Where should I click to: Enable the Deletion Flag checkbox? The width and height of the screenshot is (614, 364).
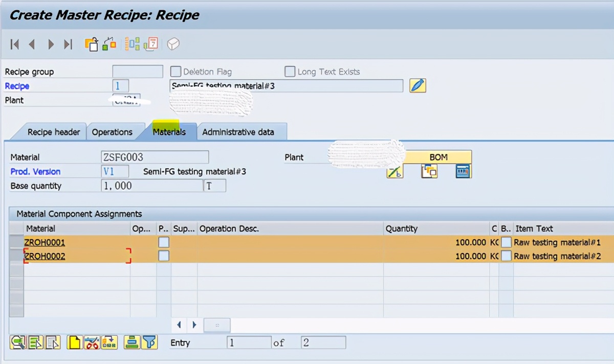(x=176, y=72)
